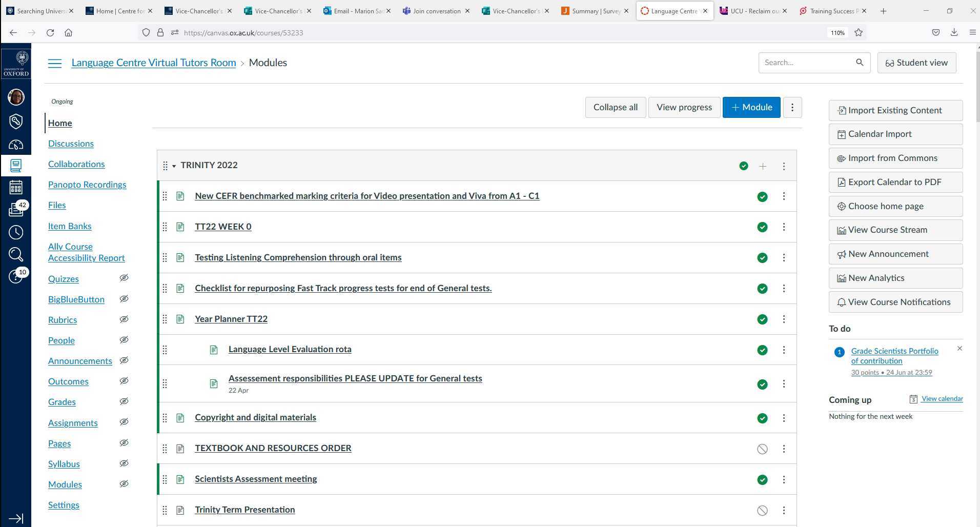Open the modules page kebab menu beside +Module
This screenshot has height=527, width=980.
tap(792, 107)
